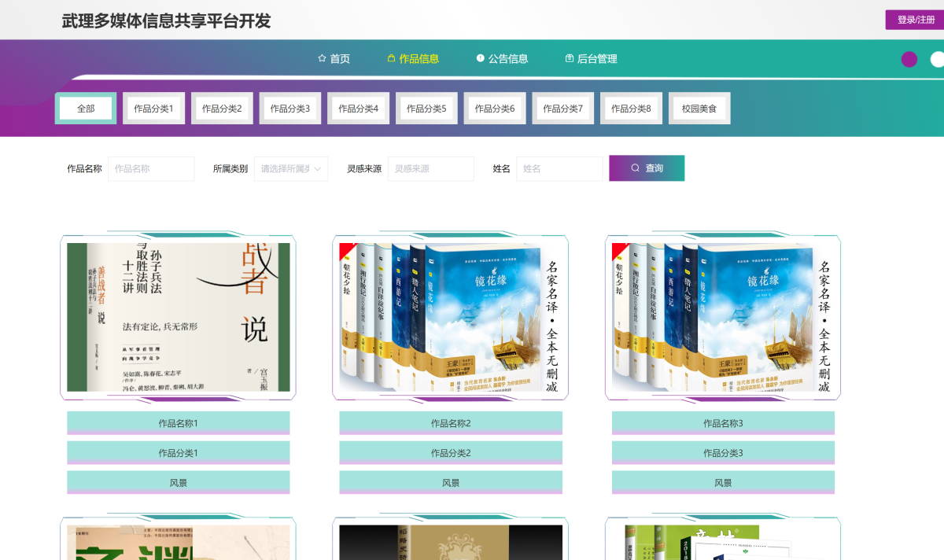Click into the 作品名称 search field
This screenshot has width=944, height=560.
coord(151,168)
